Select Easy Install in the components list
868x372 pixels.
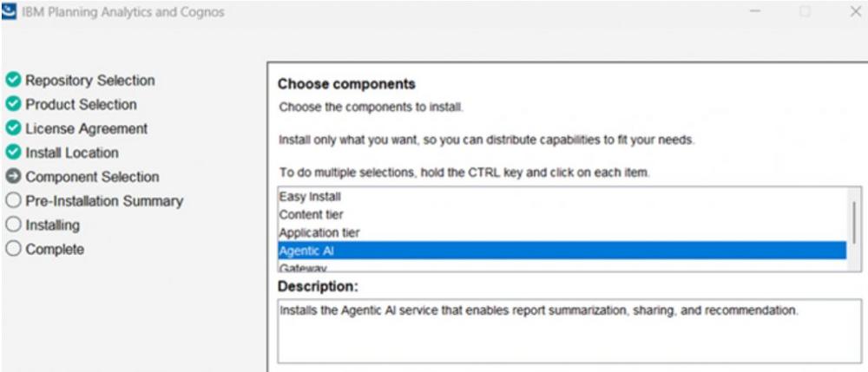(562, 197)
